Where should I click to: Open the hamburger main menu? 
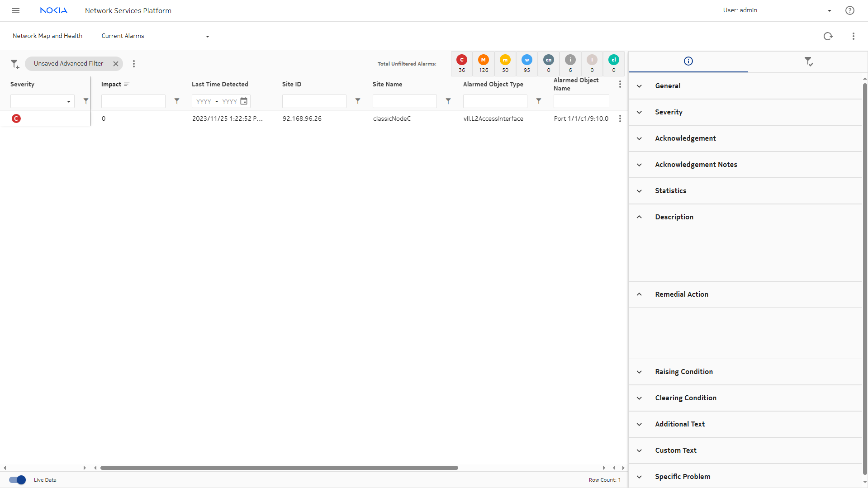pyautogui.click(x=16, y=10)
